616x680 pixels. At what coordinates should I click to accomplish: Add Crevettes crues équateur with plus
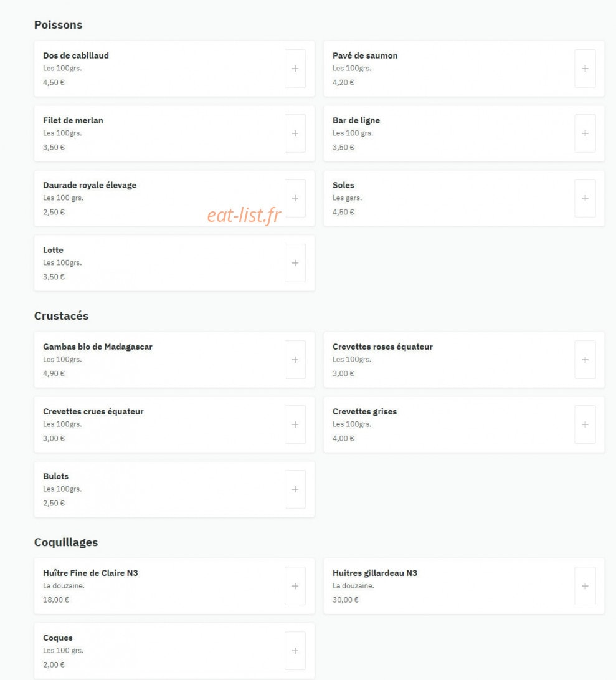295,424
